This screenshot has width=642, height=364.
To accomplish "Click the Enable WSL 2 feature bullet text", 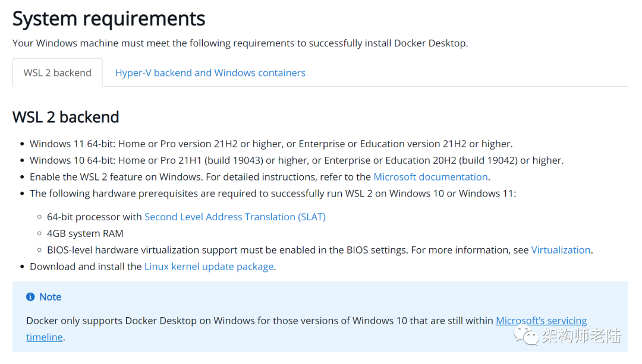I will (x=201, y=177).
